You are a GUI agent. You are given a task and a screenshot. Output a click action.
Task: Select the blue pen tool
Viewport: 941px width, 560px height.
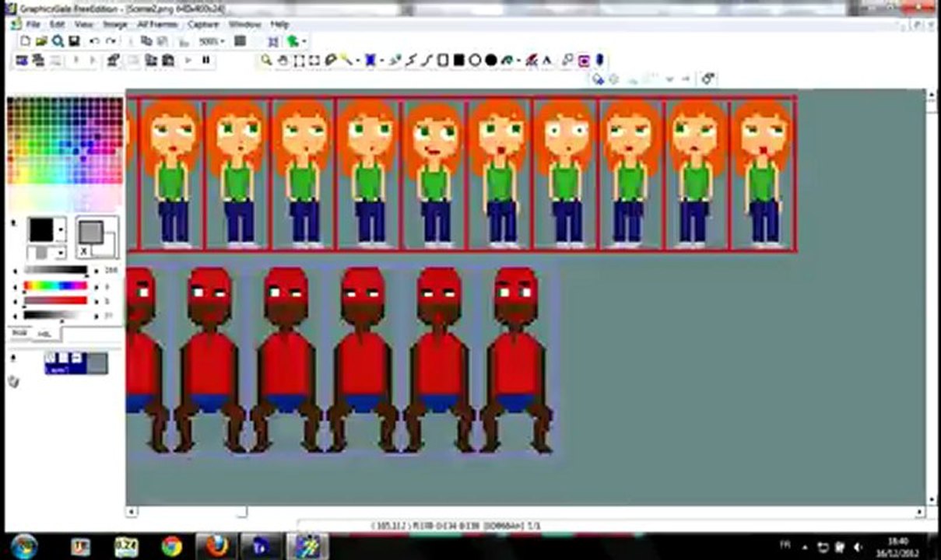[370, 60]
